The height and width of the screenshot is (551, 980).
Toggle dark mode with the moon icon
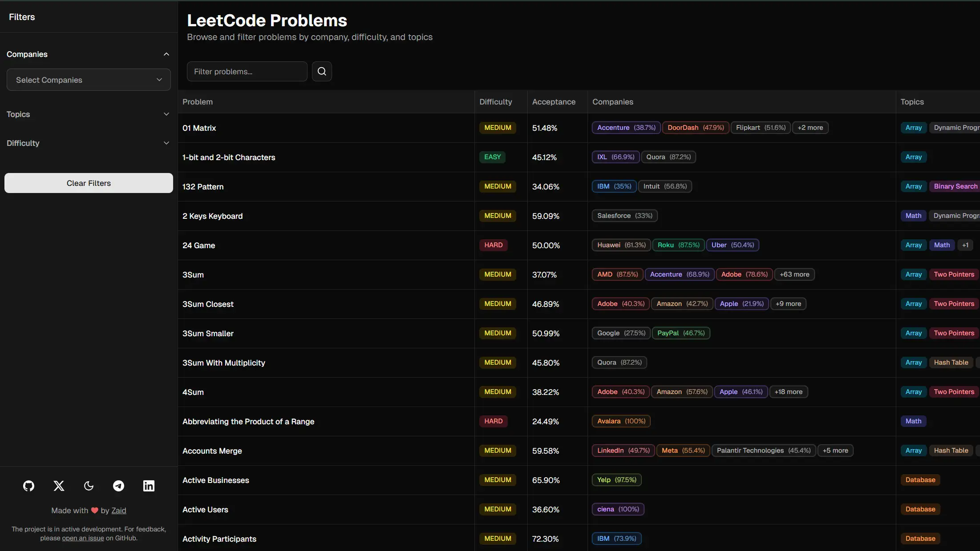pos(89,486)
